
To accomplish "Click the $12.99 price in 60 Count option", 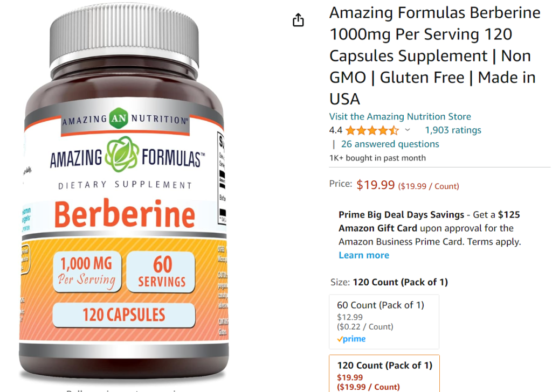I will coord(349,317).
